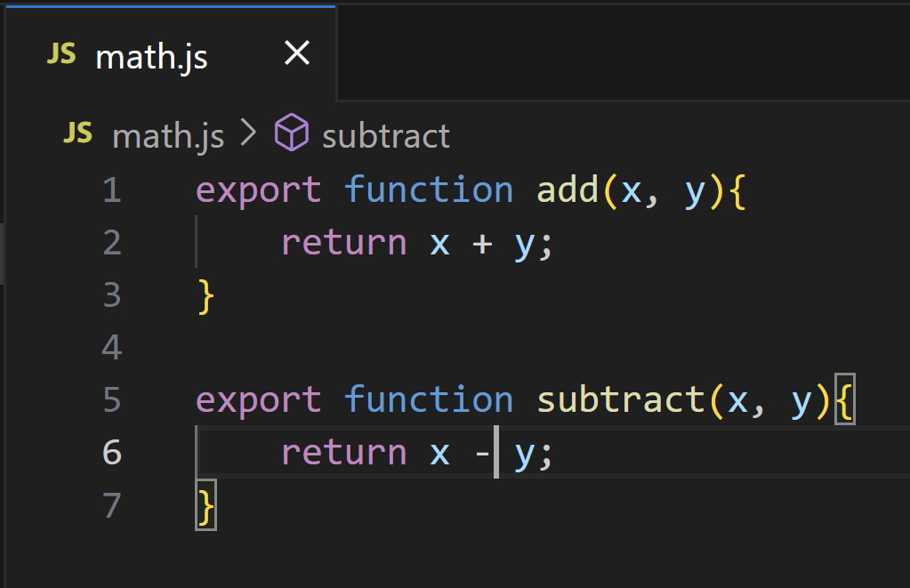This screenshot has height=588, width=910.
Task: Click line number 6 in the gutter
Action: click(x=112, y=452)
